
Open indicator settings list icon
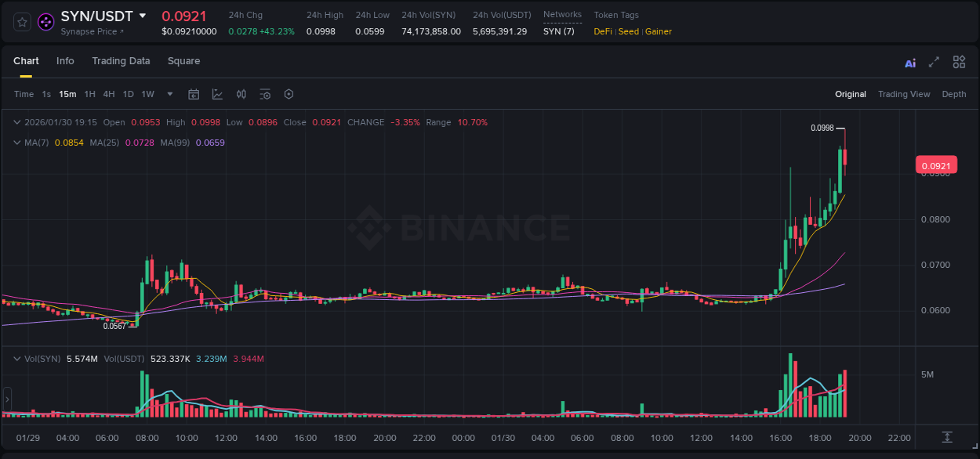(x=265, y=94)
